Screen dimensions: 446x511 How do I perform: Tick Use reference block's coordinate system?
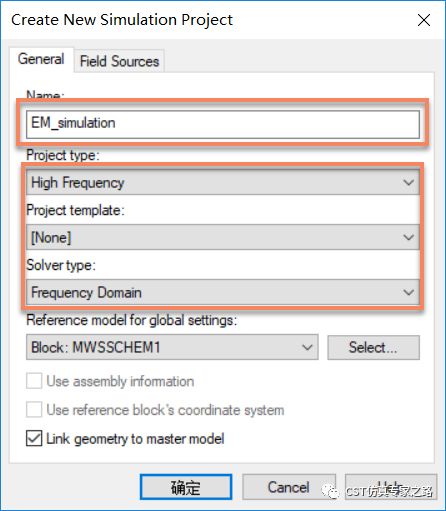tap(34, 410)
